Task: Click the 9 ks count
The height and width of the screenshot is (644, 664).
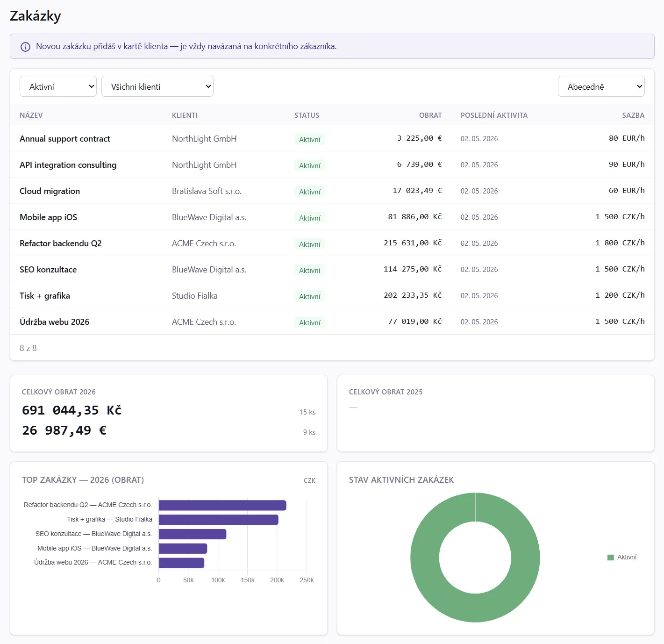Action: coord(309,432)
